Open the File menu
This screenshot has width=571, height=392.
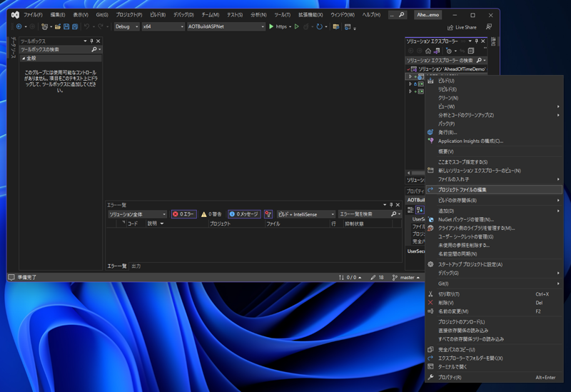pos(33,15)
